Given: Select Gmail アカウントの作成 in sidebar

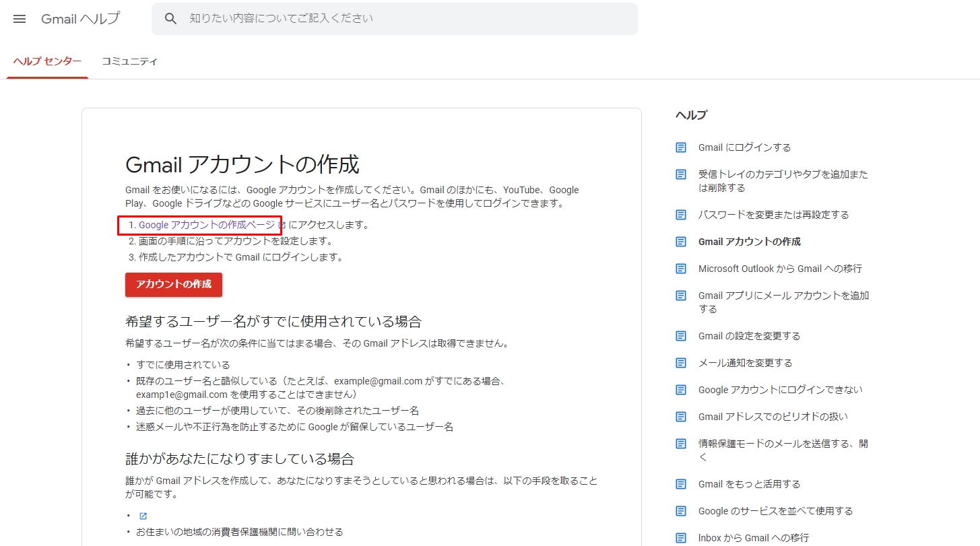Looking at the screenshot, I should tap(750, 242).
